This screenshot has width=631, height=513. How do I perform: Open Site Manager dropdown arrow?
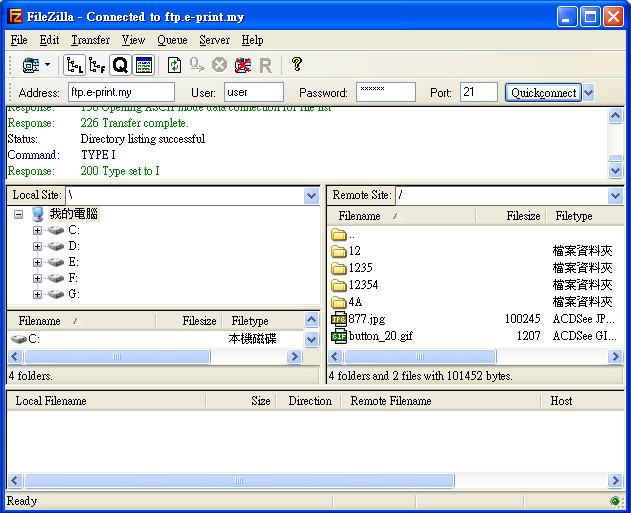pos(47,65)
